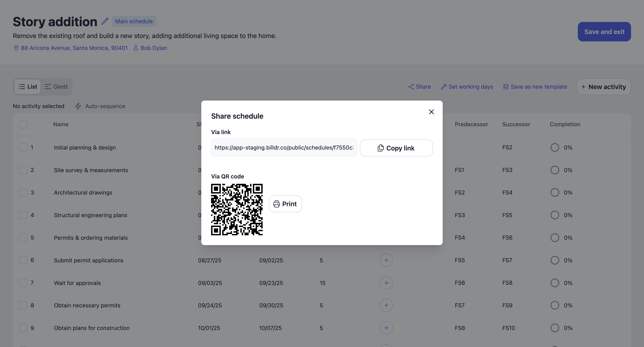Select the Architectural drawings activity name
Viewport: 644px width, 347px height.
pyautogui.click(x=83, y=193)
